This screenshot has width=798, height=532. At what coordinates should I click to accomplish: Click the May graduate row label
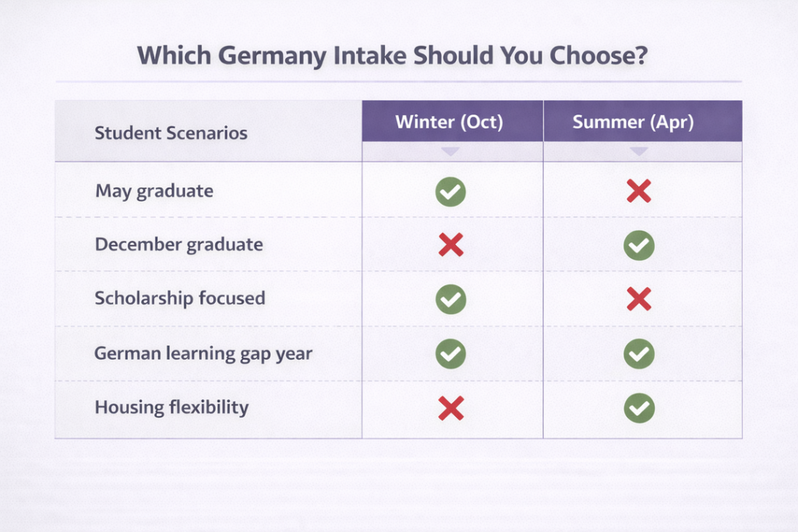pos(154,191)
